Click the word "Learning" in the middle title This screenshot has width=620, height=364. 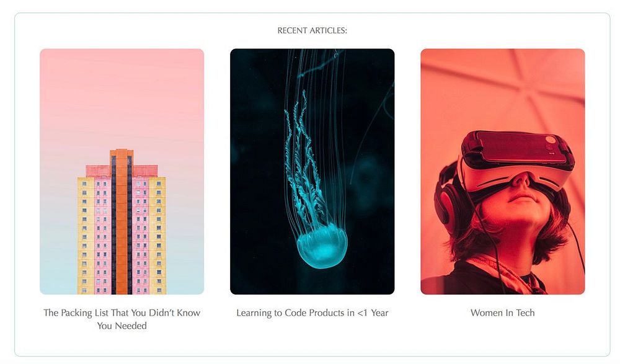coord(253,313)
